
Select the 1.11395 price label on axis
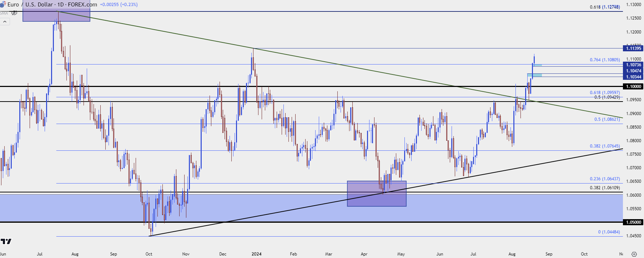coord(634,48)
